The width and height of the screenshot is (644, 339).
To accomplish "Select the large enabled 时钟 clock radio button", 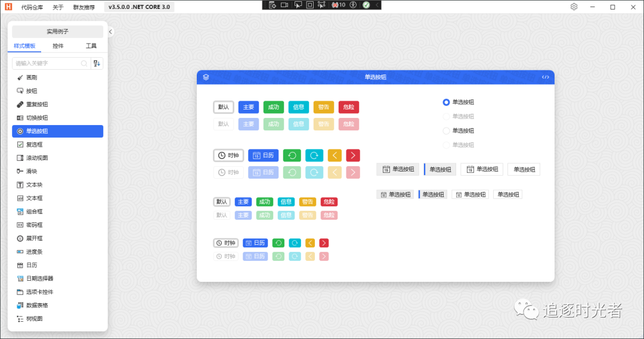I will (228, 155).
